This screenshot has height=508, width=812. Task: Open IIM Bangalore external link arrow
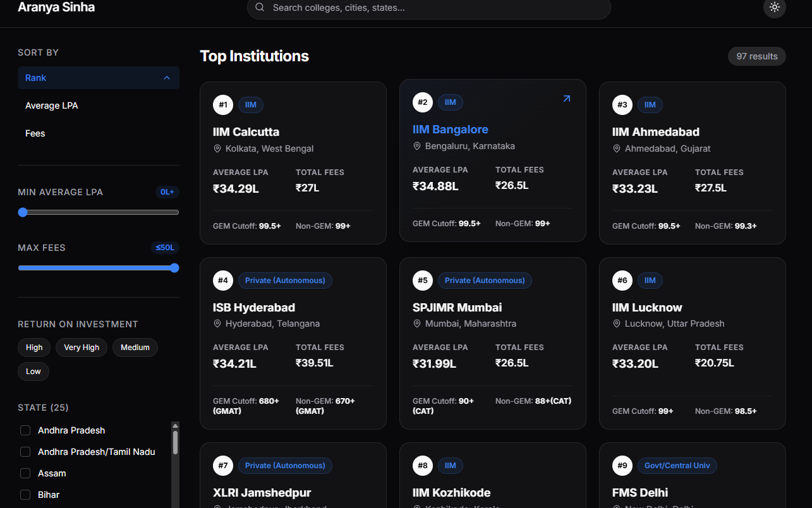click(567, 99)
